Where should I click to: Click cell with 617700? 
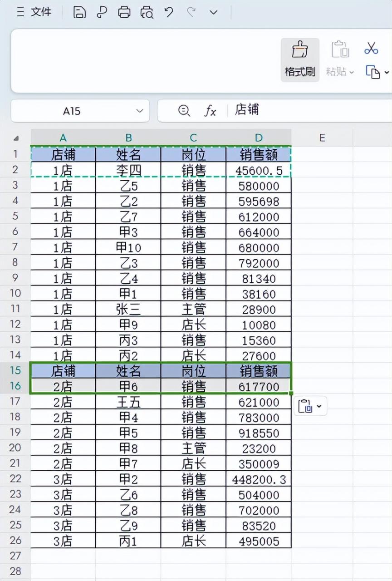tap(259, 386)
